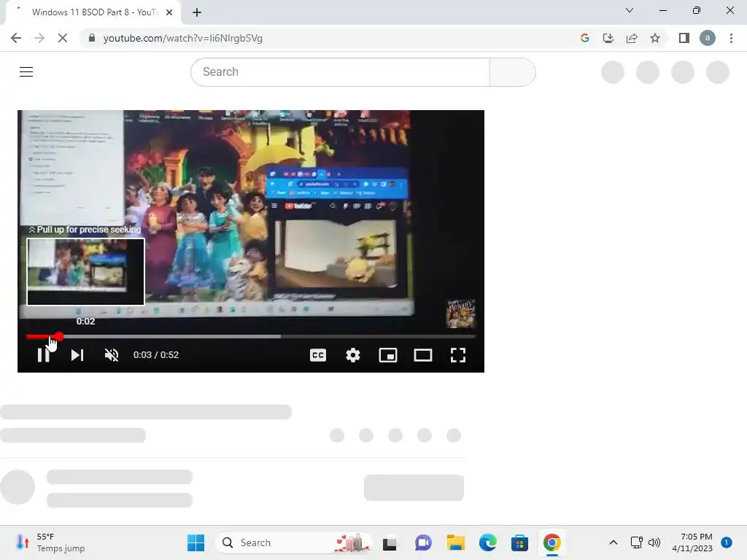This screenshot has width=747, height=560.
Task: Open File Explorer from taskbar
Action: [x=455, y=542]
